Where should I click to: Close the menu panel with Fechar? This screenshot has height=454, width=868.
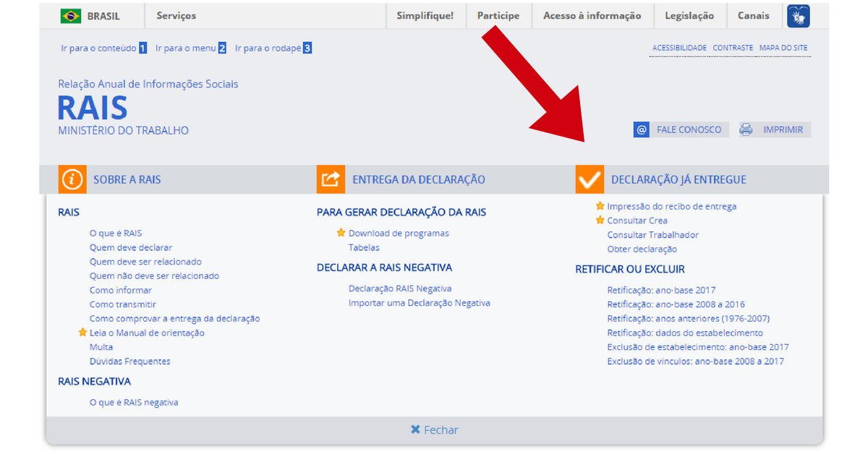[434, 429]
